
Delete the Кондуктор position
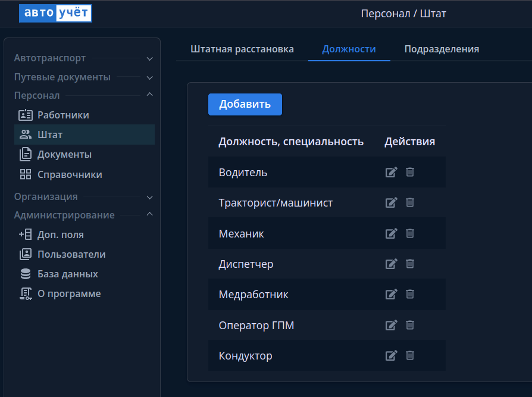click(410, 355)
